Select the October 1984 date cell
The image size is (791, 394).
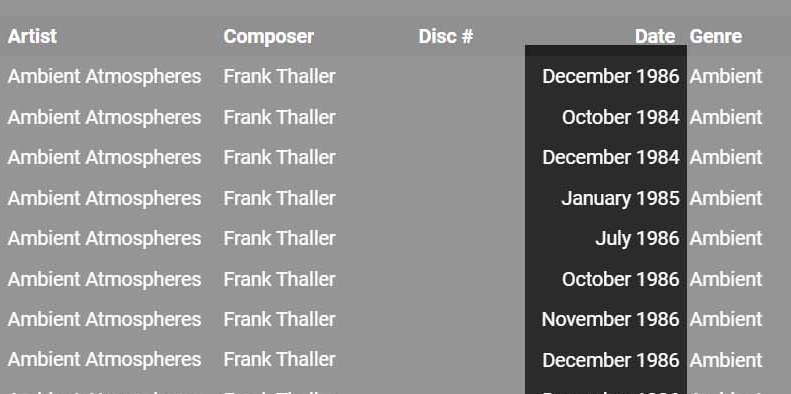click(x=620, y=117)
